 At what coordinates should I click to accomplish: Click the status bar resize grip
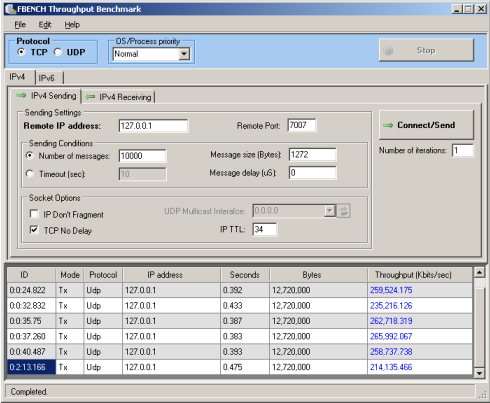(x=482, y=394)
